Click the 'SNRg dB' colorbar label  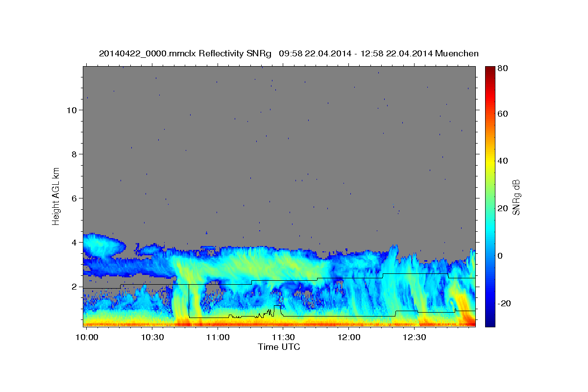pyautogui.click(x=516, y=196)
